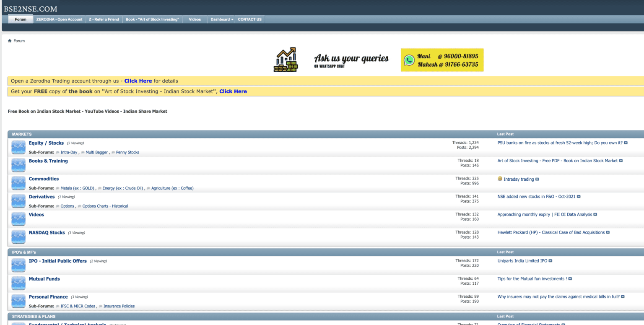Viewport: 644px width, 325px height.
Task: Open the Dashboard dropdown menu
Action: [222, 19]
